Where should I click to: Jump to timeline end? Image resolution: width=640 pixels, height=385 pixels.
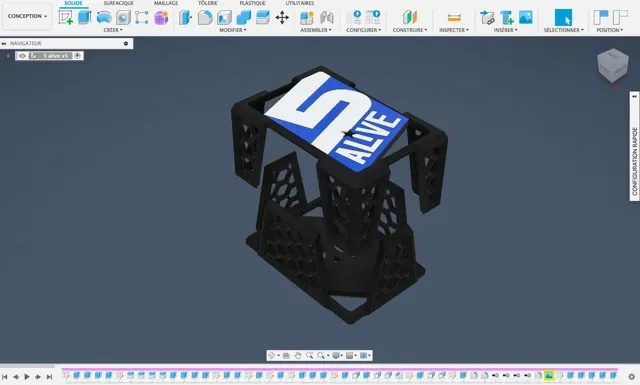pyautogui.click(x=49, y=376)
